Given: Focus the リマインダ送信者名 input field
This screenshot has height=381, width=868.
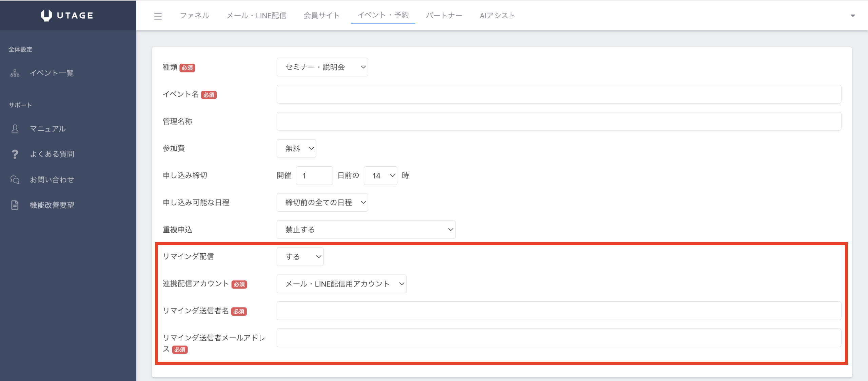Looking at the screenshot, I should (558, 311).
